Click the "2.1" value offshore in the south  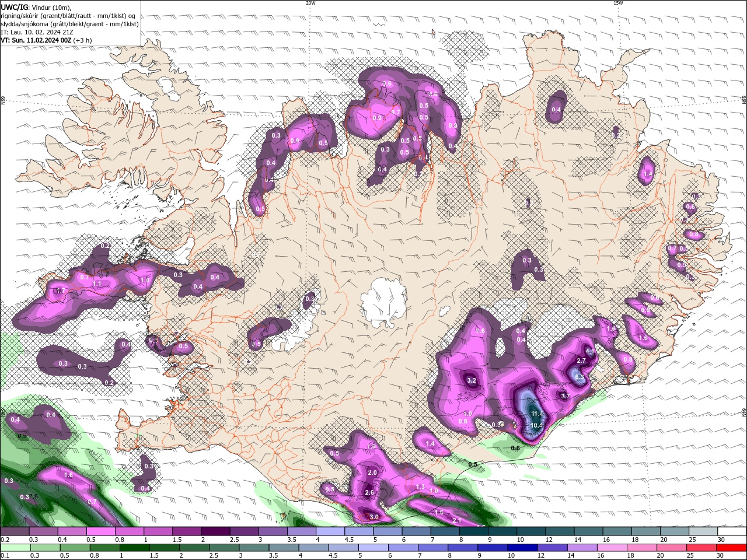(x=457, y=520)
